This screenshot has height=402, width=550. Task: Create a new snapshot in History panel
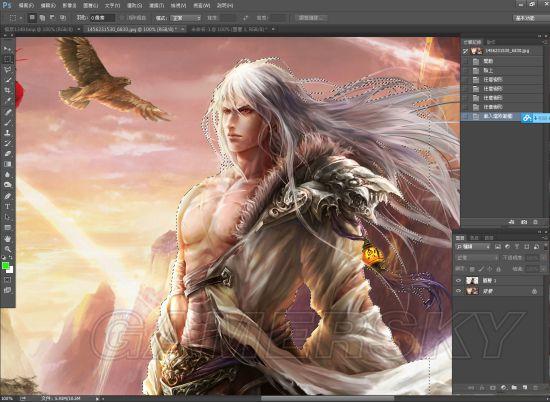click(x=524, y=222)
